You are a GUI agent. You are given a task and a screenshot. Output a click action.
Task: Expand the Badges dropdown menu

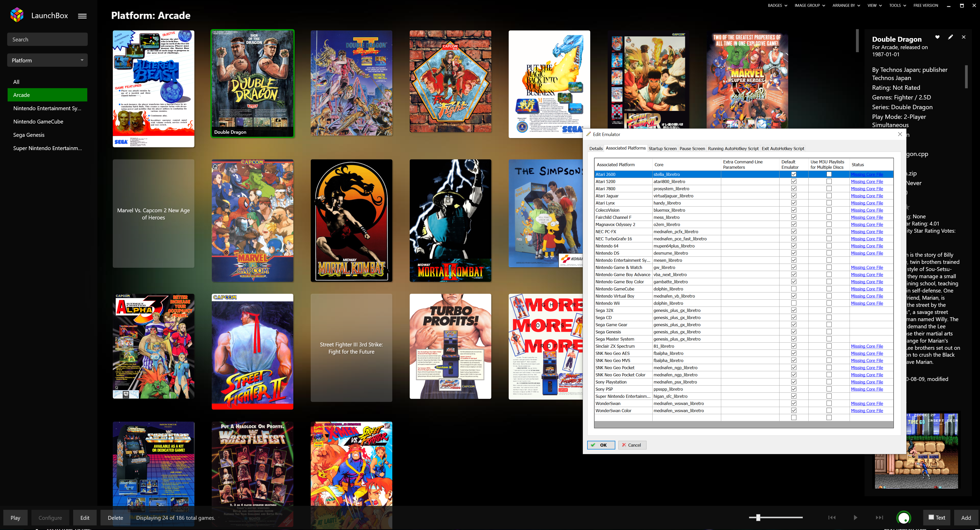coord(777,5)
